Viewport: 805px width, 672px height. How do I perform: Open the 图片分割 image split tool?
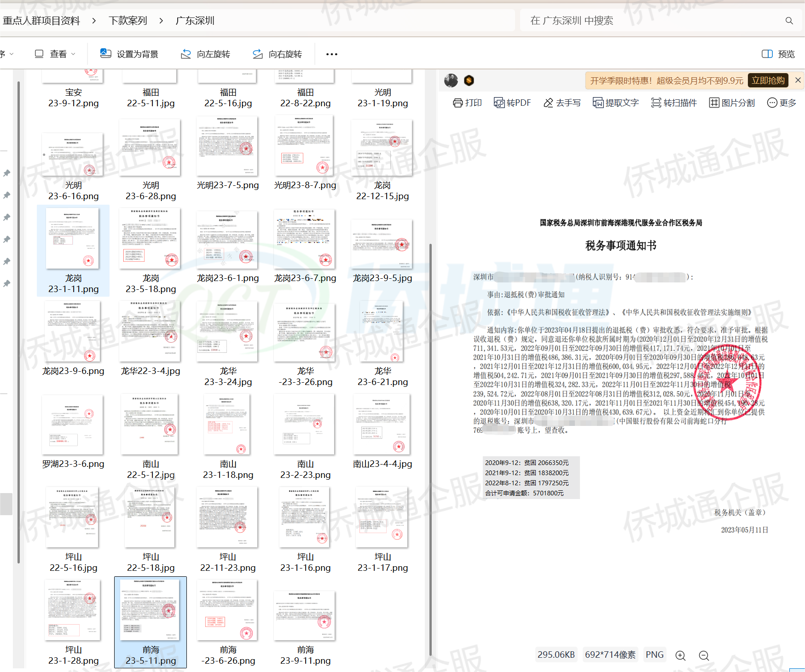tap(731, 103)
